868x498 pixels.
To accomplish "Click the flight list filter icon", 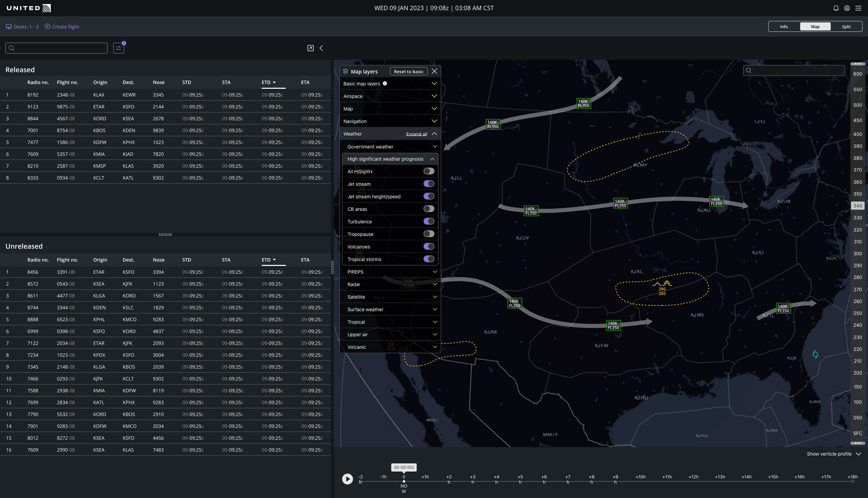I will [118, 48].
